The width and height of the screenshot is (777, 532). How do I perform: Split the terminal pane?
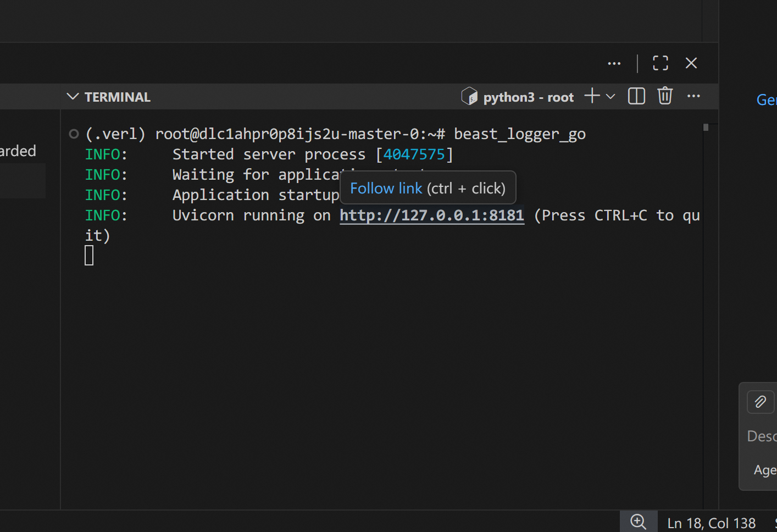636,96
